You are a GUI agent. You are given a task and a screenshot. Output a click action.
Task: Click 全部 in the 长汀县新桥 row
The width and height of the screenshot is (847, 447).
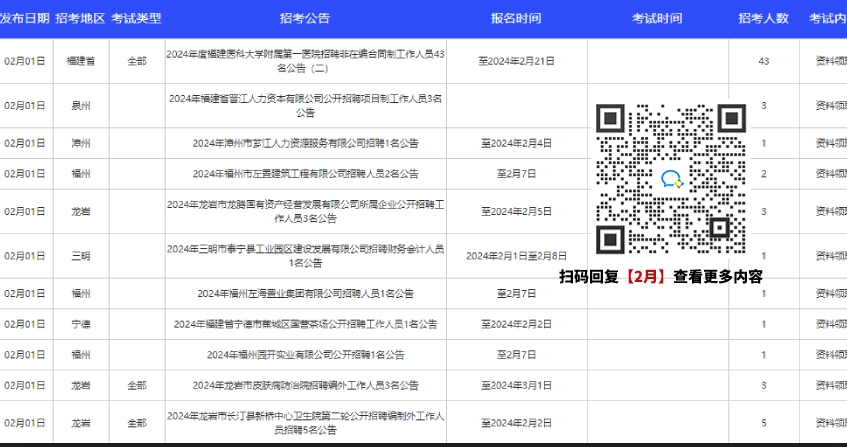coord(137,423)
